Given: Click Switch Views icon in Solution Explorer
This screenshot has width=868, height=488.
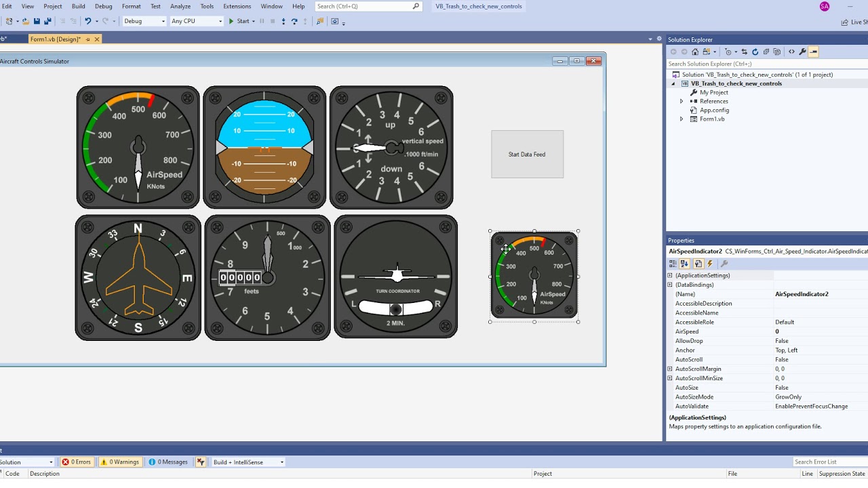Looking at the screenshot, I should tap(706, 52).
